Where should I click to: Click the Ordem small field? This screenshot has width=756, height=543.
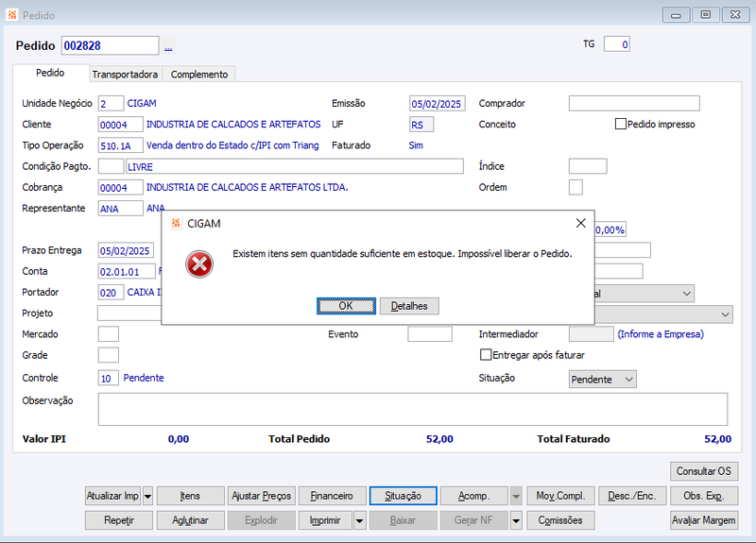576,187
